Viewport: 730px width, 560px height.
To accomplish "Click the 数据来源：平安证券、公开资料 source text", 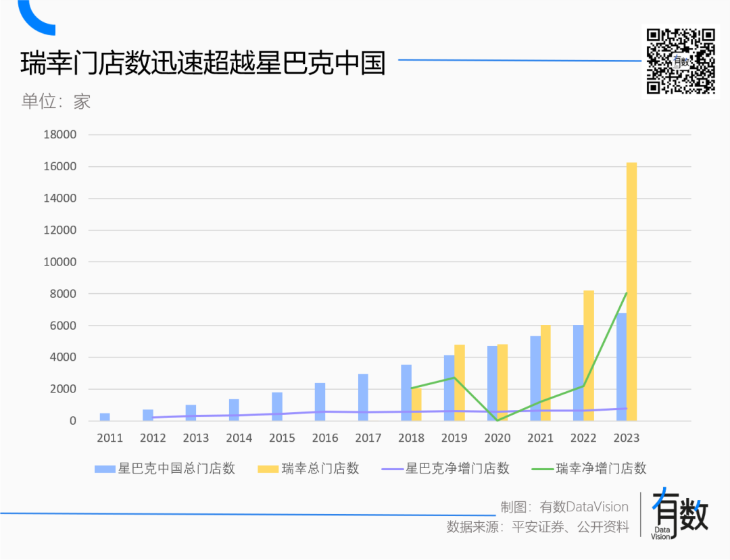I will pyautogui.click(x=537, y=527).
